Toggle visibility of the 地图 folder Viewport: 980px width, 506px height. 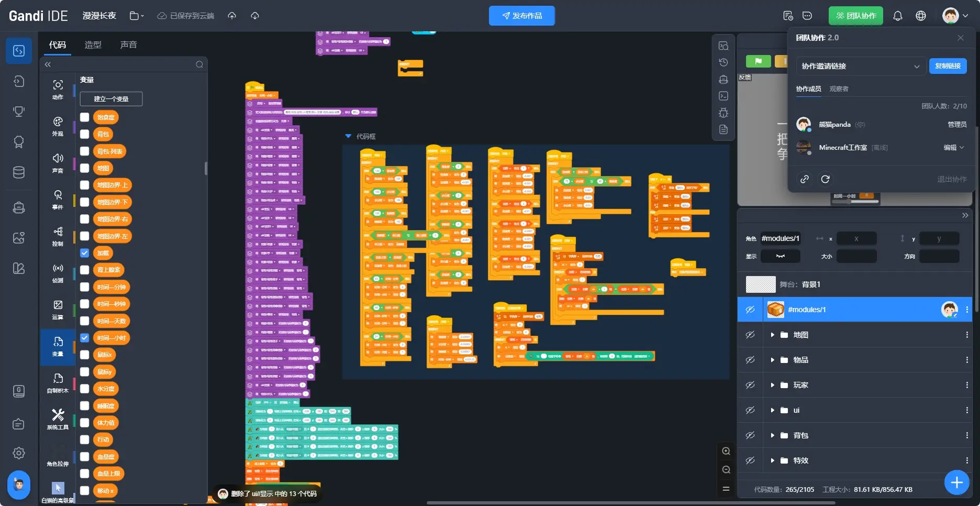point(750,335)
